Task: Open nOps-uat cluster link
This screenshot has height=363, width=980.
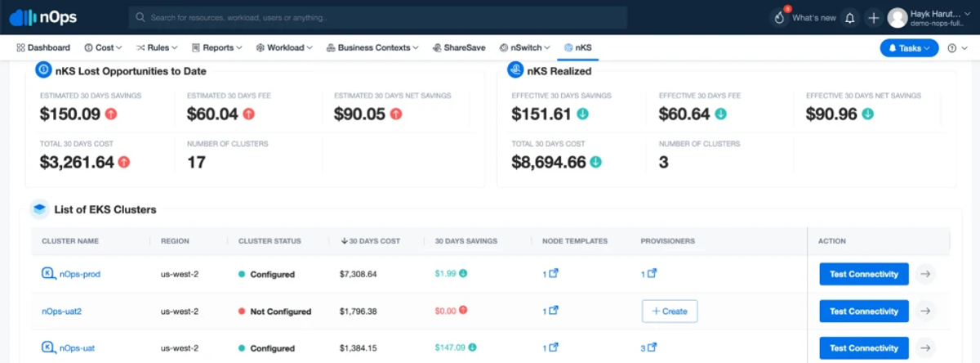Action: pyautogui.click(x=77, y=348)
